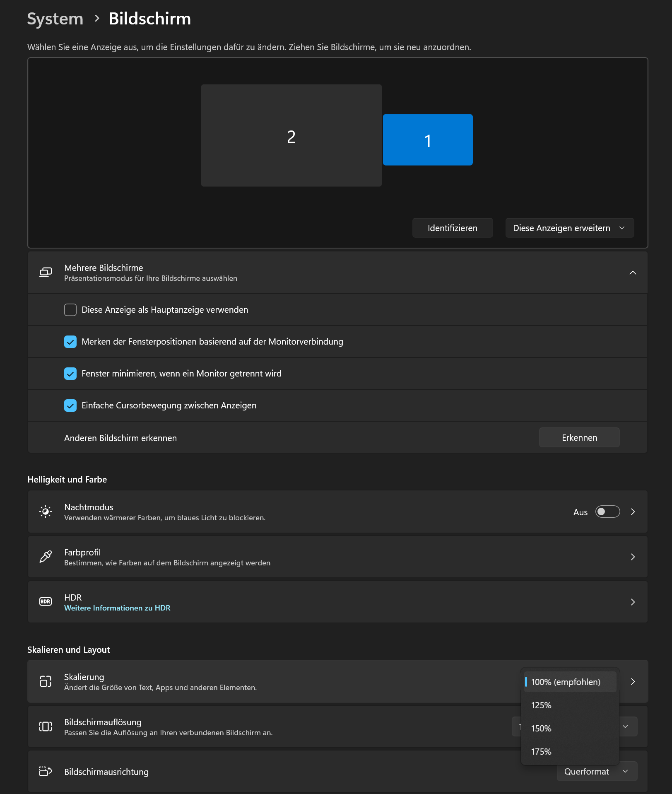
Task: Click the Bildschirmauflösung resolution icon
Action: (45, 726)
